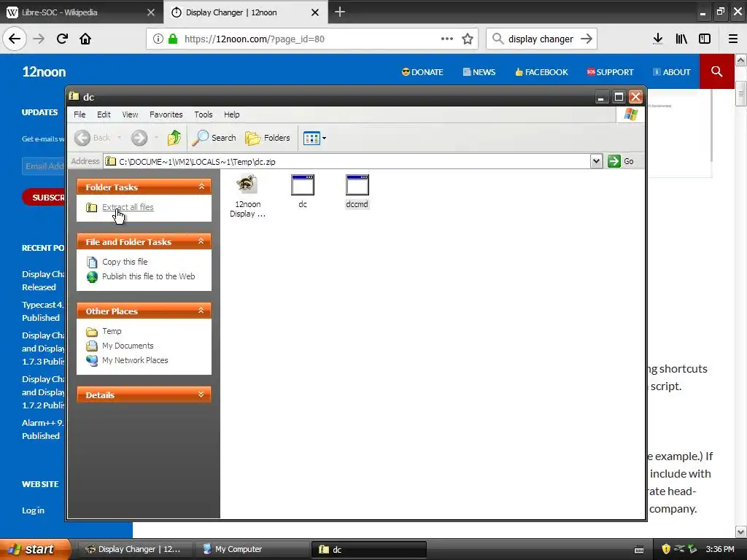The height and width of the screenshot is (560, 747).
Task: Toggle the Folders pane button
Action: tap(267, 138)
